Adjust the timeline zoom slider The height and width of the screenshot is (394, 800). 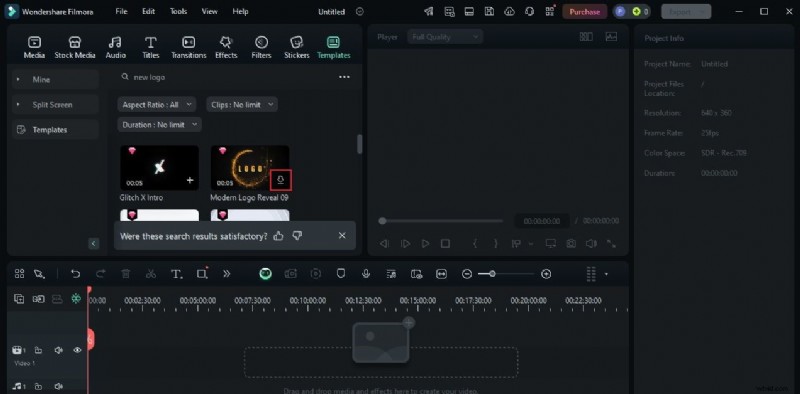506,274
